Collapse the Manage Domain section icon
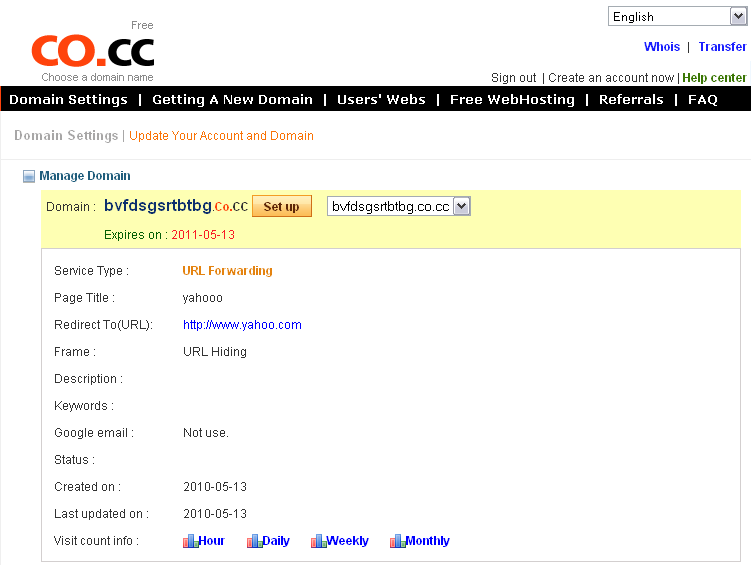751x565 pixels. 29,176
